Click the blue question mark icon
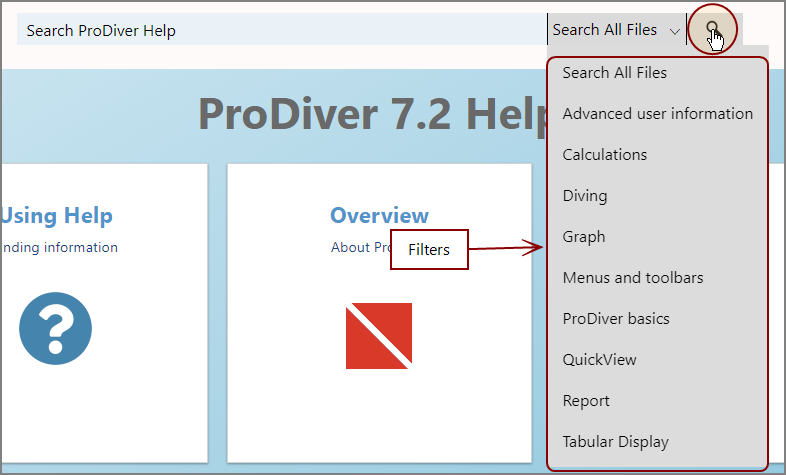 coord(55,329)
